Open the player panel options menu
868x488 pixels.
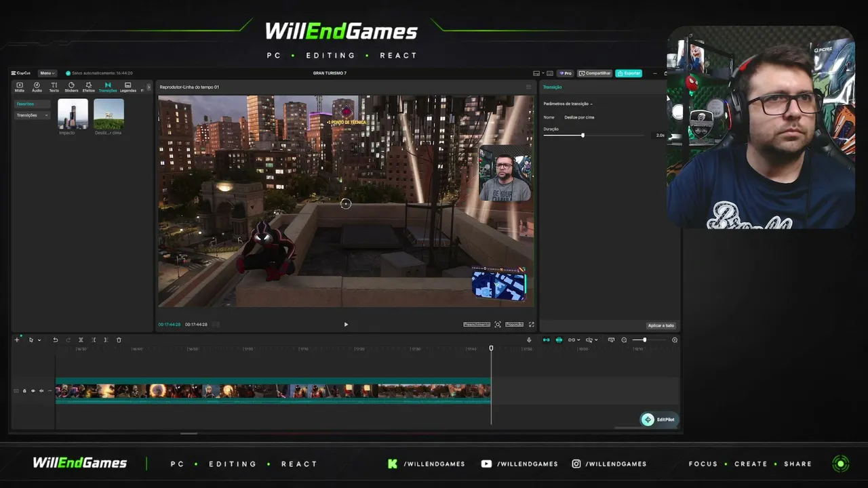tap(529, 87)
